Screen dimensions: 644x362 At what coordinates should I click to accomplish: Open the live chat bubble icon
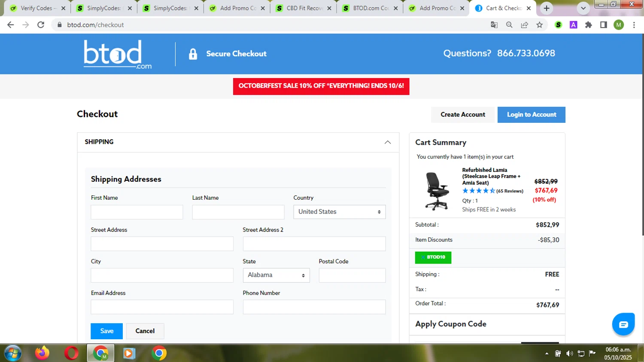623,324
